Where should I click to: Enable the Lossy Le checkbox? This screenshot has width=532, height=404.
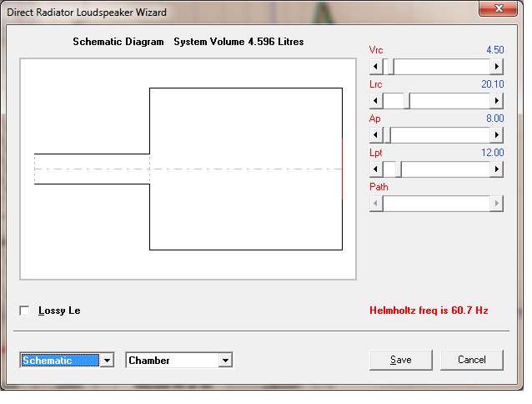[x=24, y=311]
